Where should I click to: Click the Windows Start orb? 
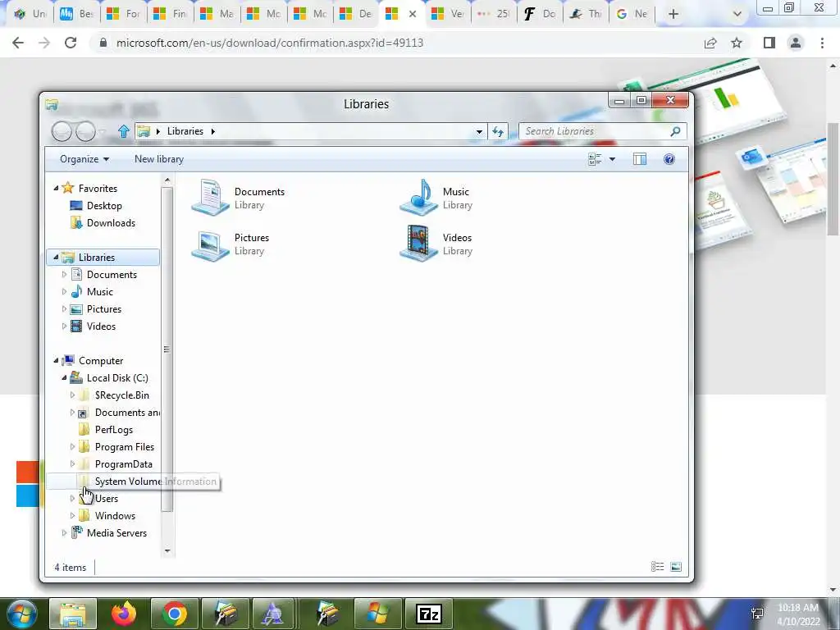21,614
